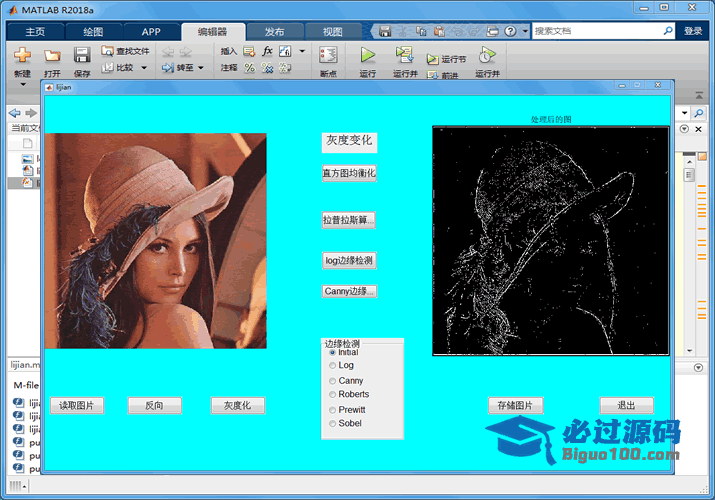Click the Lena original image thumbnail
Viewport: 715px width, 500px height.
pos(155,241)
